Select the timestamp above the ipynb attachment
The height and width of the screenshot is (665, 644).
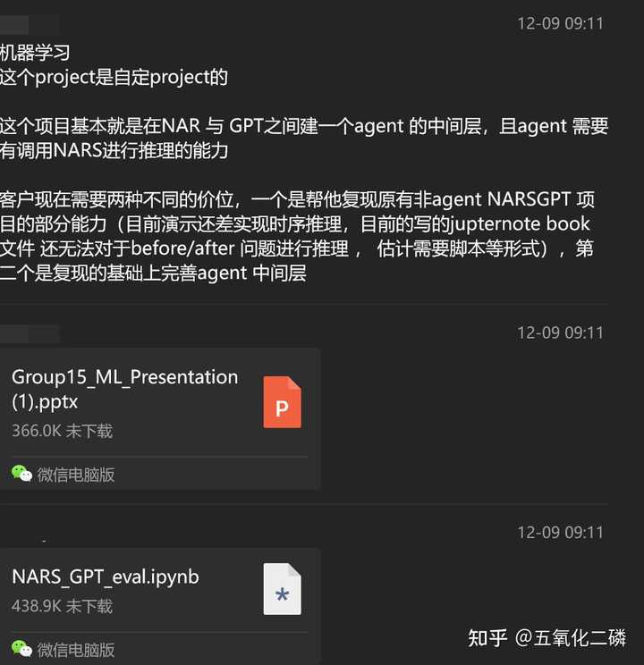[560, 533]
